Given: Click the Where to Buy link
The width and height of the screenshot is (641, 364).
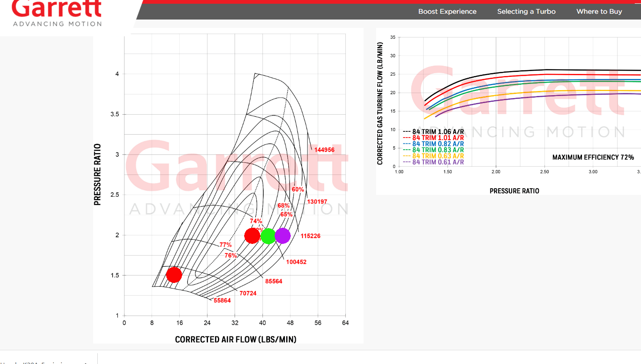Looking at the screenshot, I should 599,11.
